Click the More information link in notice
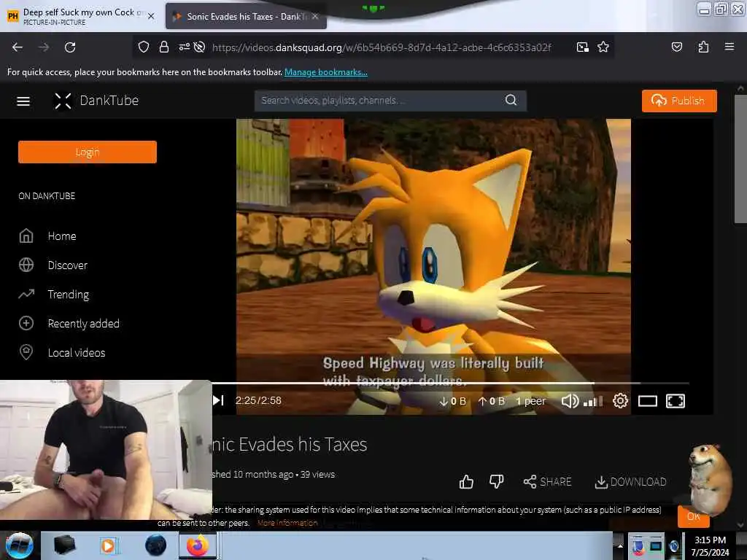Image resolution: width=747 pixels, height=560 pixels. tap(287, 523)
